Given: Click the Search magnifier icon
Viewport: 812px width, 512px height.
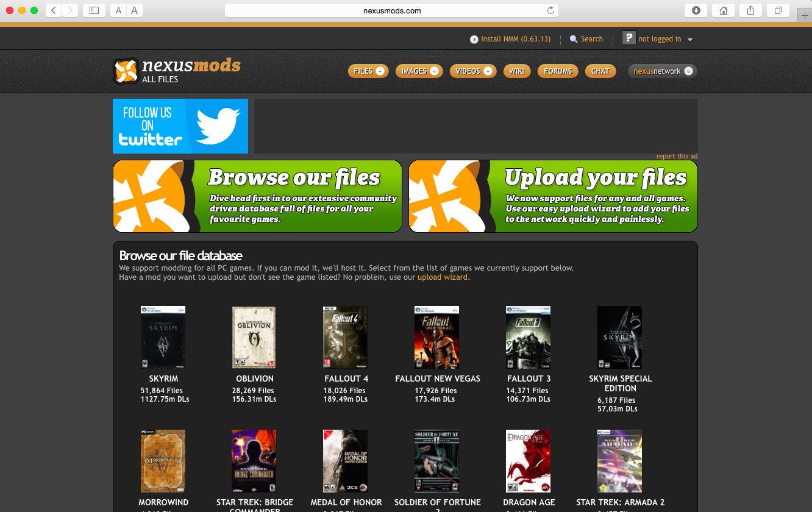Looking at the screenshot, I should [574, 39].
